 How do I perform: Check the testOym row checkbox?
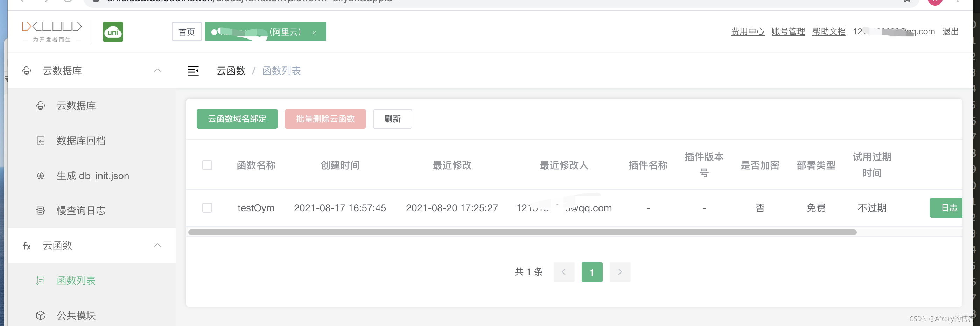point(207,208)
